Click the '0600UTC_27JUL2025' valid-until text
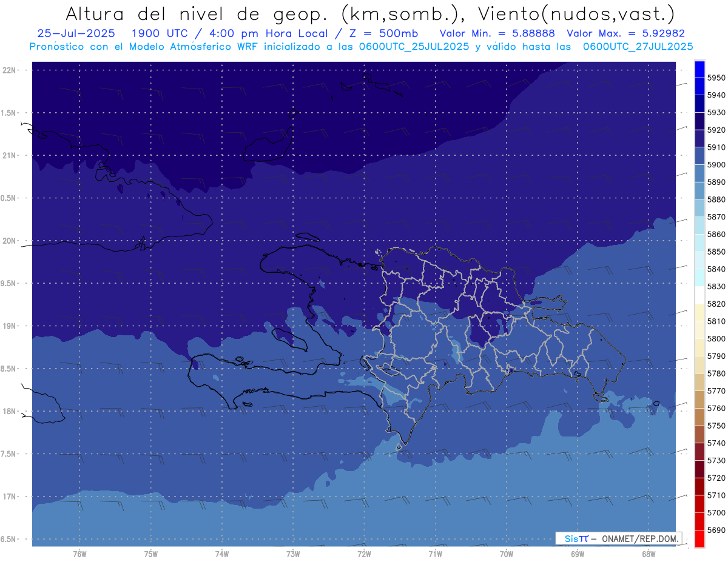The image size is (728, 562). click(x=638, y=46)
